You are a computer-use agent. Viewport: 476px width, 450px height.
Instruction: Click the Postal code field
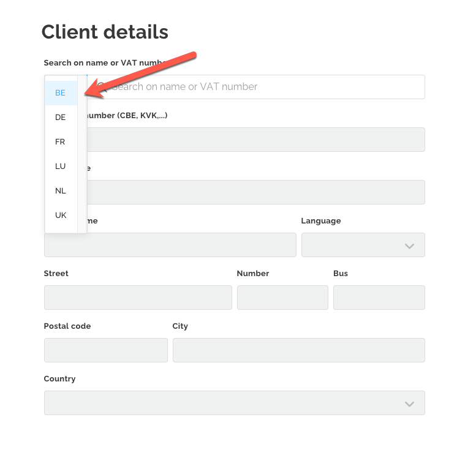pos(106,350)
